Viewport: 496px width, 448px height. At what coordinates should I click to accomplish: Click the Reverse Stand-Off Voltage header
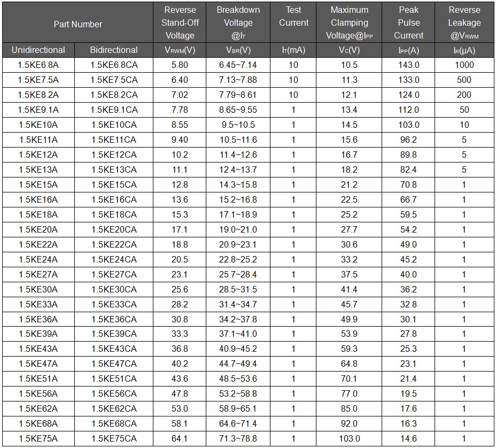(x=180, y=23)
